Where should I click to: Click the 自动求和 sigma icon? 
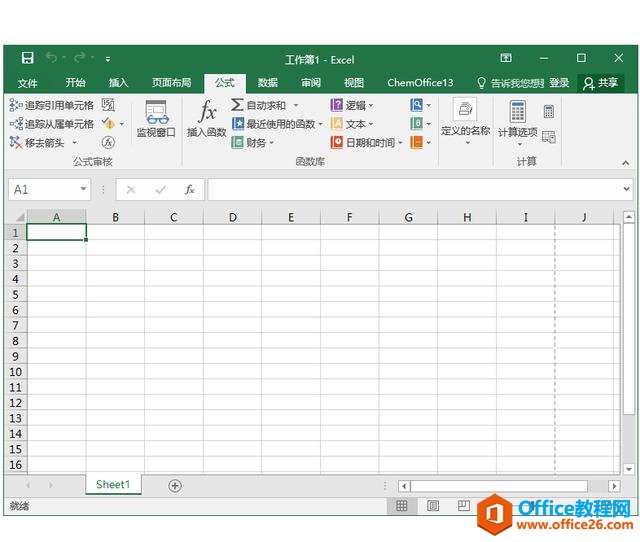click(x=237, y=105)
